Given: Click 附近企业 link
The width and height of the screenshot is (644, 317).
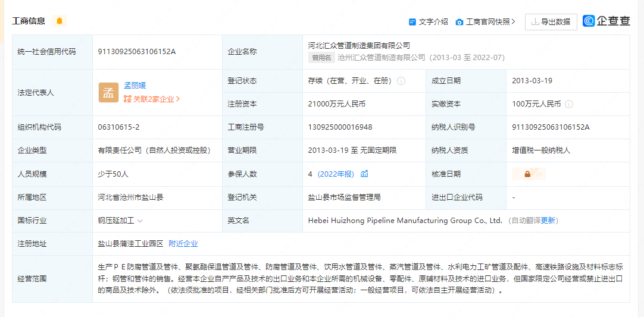Looking at the screenshot, I should pos(183,244).
